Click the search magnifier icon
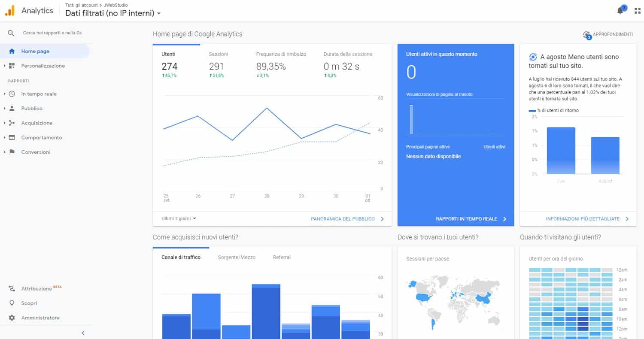Screen dimensions: 644x339 11,33
